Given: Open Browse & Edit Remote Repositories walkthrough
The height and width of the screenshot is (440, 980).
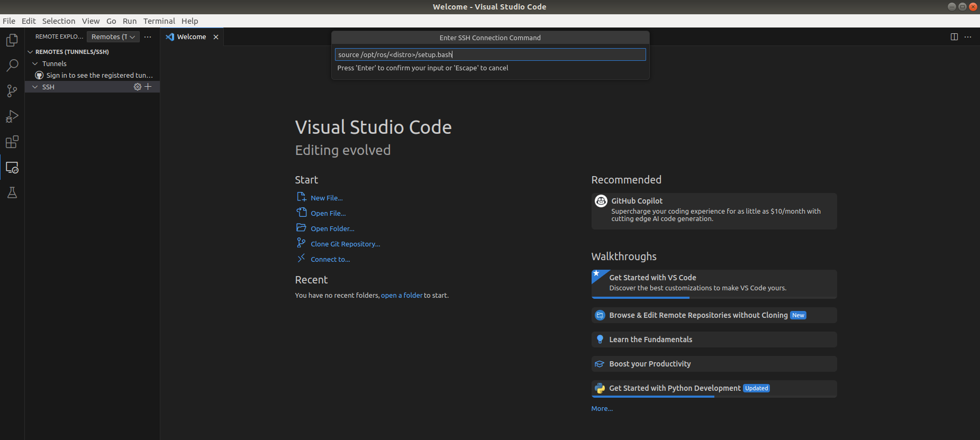Looking at the screenshot, I should coord(714,315).
